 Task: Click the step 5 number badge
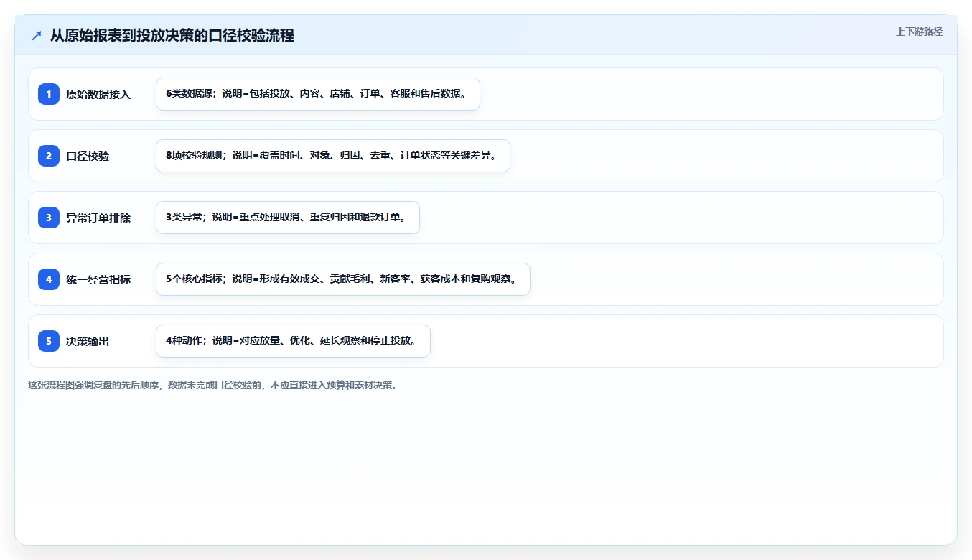pos(49,341)
